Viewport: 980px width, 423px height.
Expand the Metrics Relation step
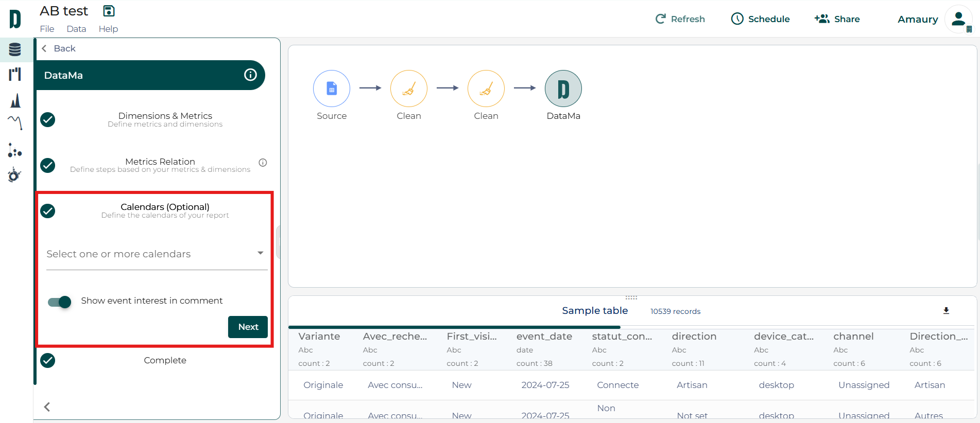pyautogui.click(x=160, y=165)
